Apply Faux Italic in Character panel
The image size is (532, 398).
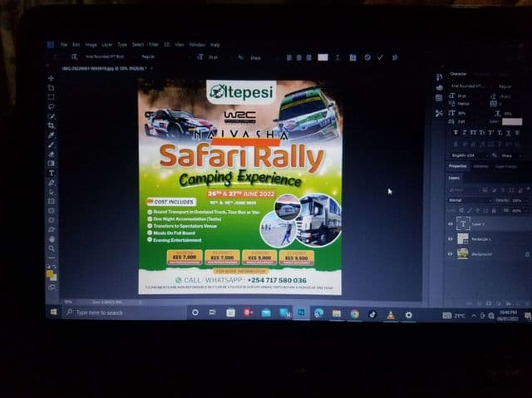465,133
